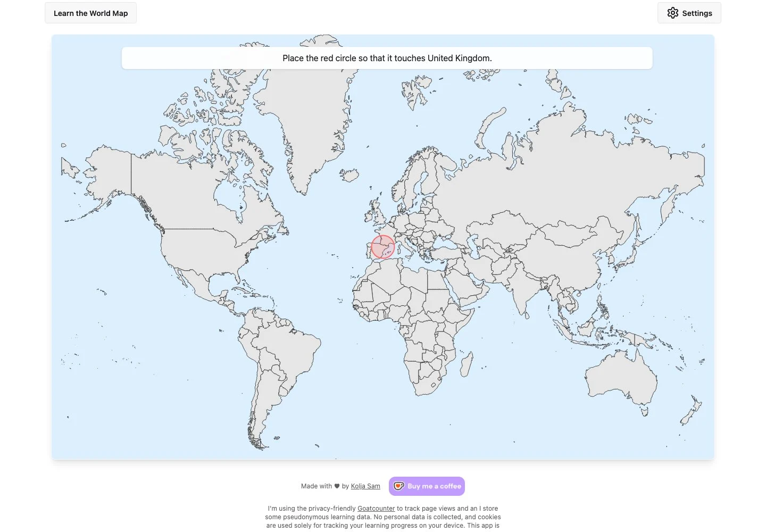This screenshot has height=532, width=766.
Task: Open Settings via the gear button
Action: pos(689,13)
